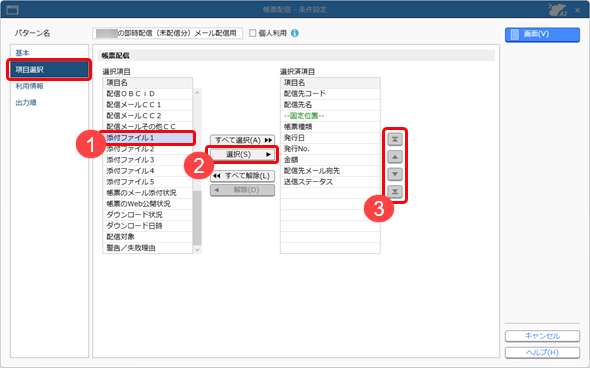The width and height of the screenshot is (590, 368).
Task: Select 帳票のWeb公開状況 in the list
Action: coord(148,204)
